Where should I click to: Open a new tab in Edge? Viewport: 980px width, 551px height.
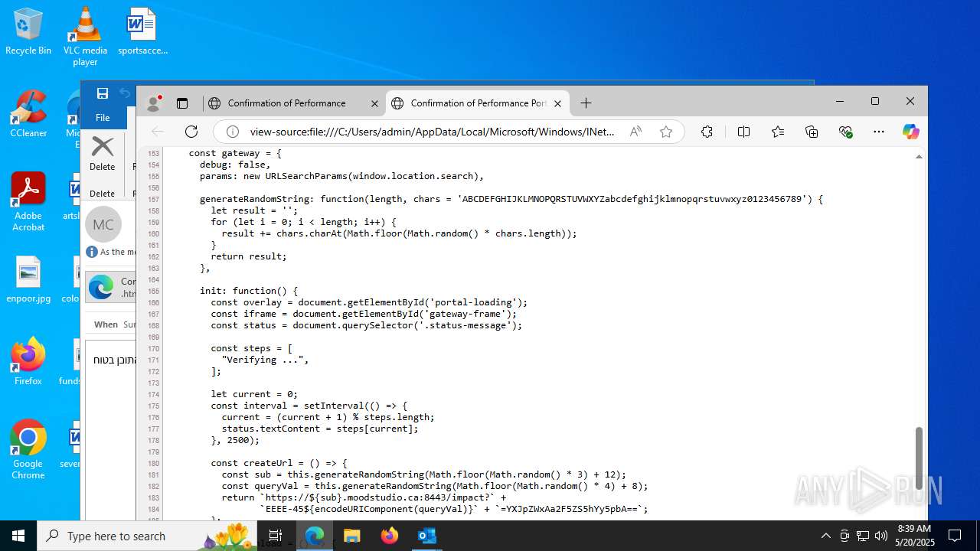[x=586, y=103]
